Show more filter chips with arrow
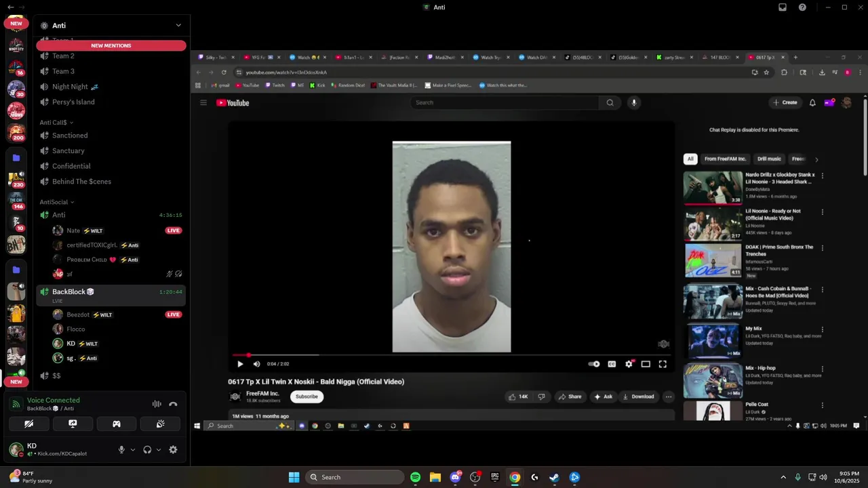 pyautogui.click(x=816, y=159)
